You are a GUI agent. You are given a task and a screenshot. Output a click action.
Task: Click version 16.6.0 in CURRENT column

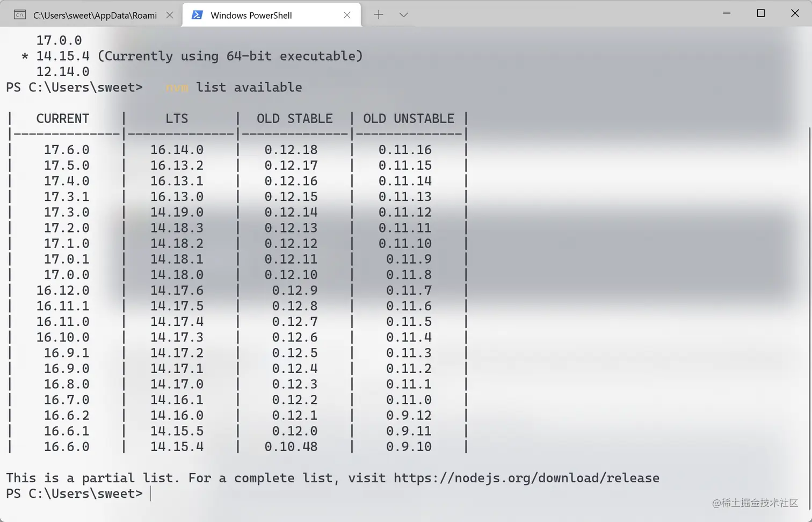[67, 447]
